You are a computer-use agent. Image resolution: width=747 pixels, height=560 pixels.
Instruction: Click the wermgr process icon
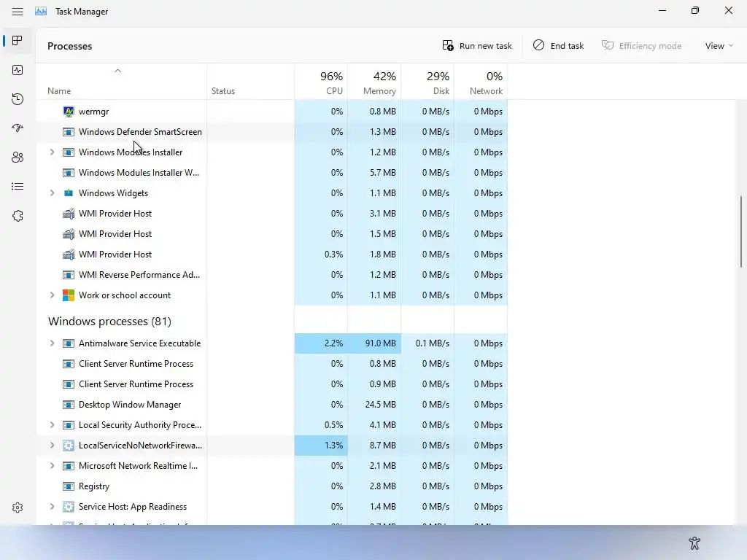(x=69, y=112)
